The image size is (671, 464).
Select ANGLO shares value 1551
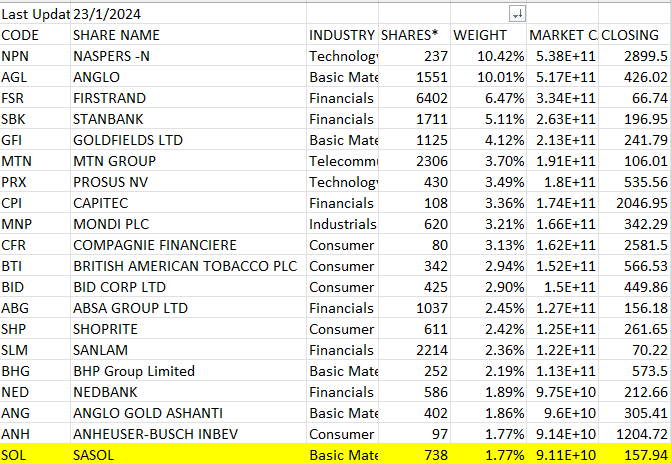414,77
